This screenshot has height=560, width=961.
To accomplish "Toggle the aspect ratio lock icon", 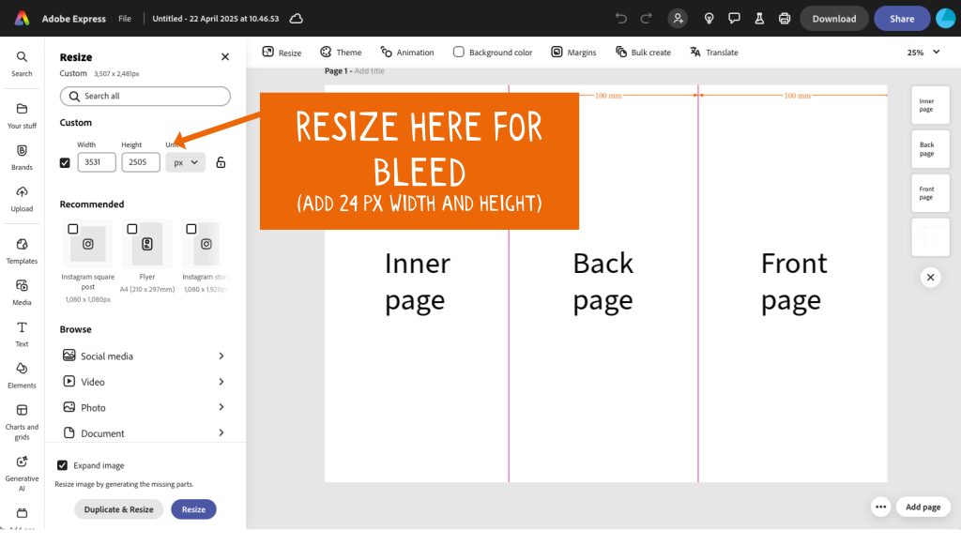I will (221, 162).
